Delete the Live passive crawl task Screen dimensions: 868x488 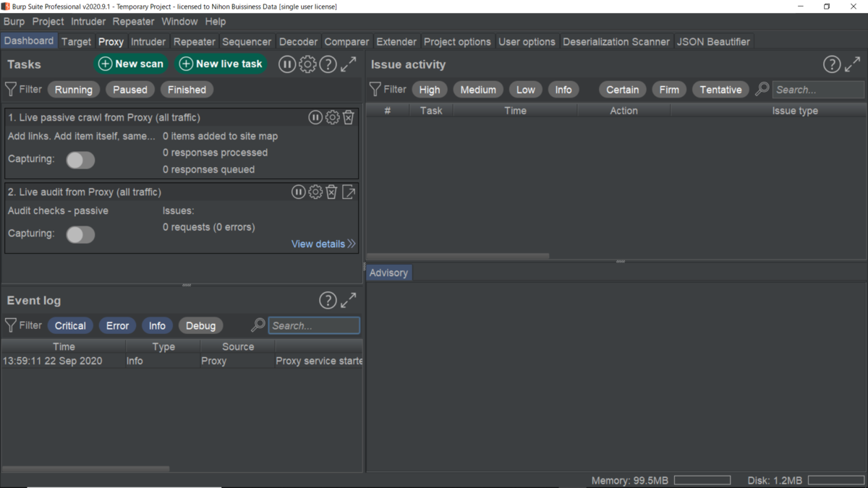[348, 117]
